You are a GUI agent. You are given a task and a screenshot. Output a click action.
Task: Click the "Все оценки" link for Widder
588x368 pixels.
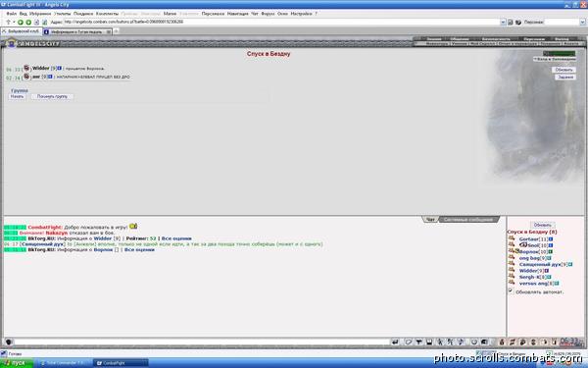(x=176, y=238)
